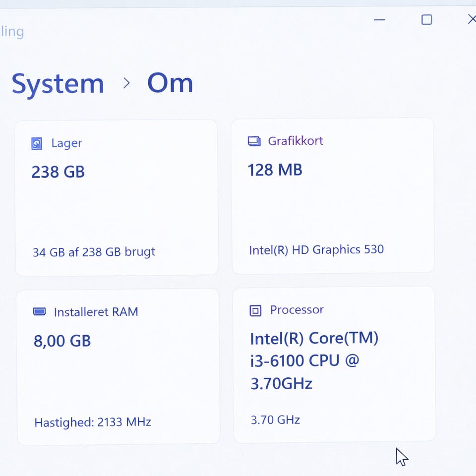Image resolution: width=476 pixels, height=476 pixels.
Task: Click the 238 GB storage value
Action: (58, 172)
